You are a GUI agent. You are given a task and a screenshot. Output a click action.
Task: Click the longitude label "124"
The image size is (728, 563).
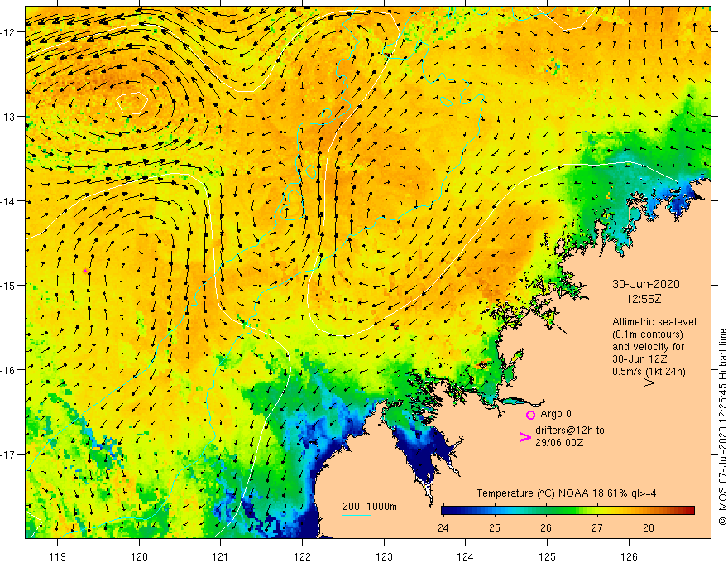coord(466,556)
